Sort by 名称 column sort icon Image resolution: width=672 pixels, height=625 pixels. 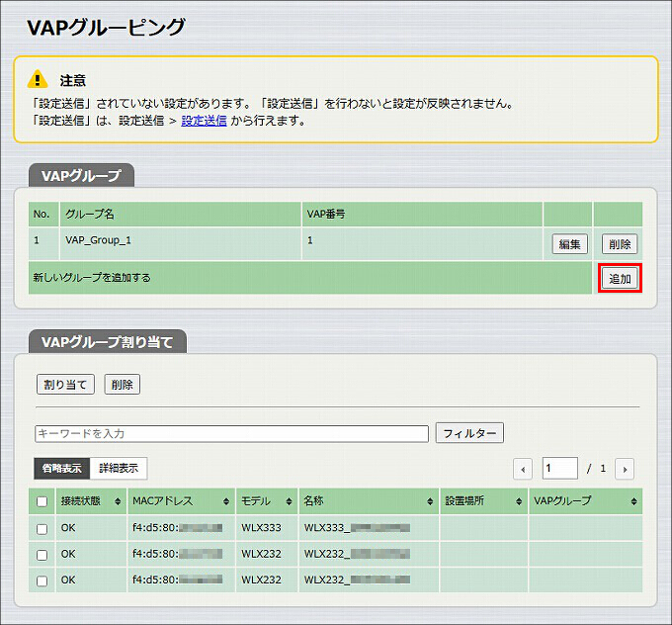[430, 501]
